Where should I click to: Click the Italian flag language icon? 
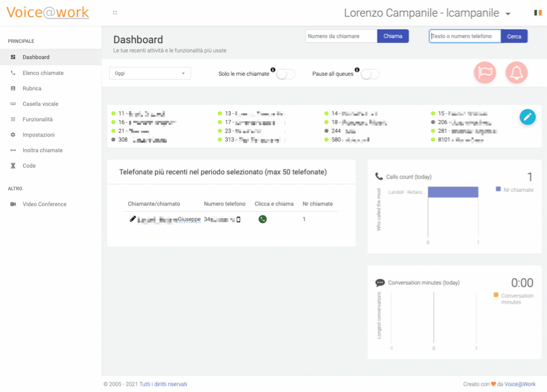[x=538, y=13]
